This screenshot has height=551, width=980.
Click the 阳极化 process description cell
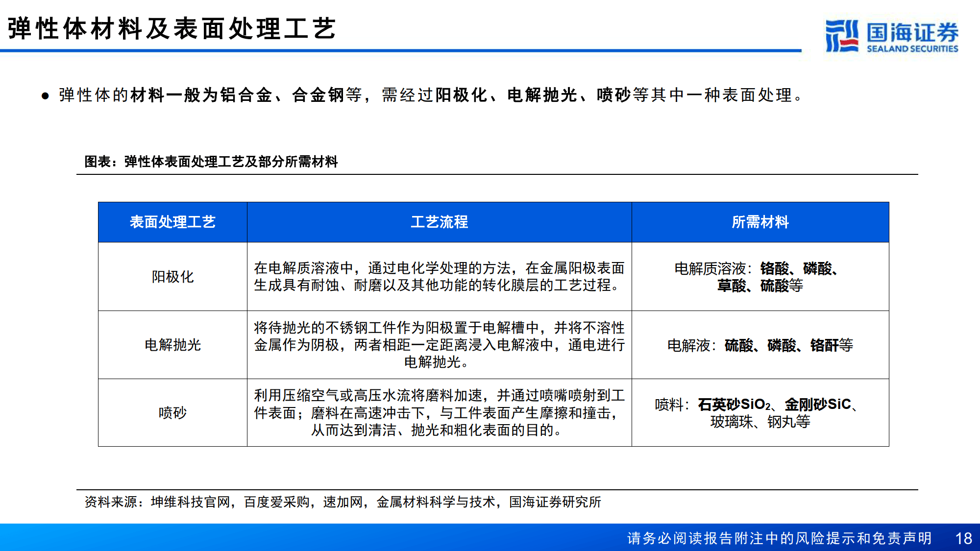(x=440, y=277)
